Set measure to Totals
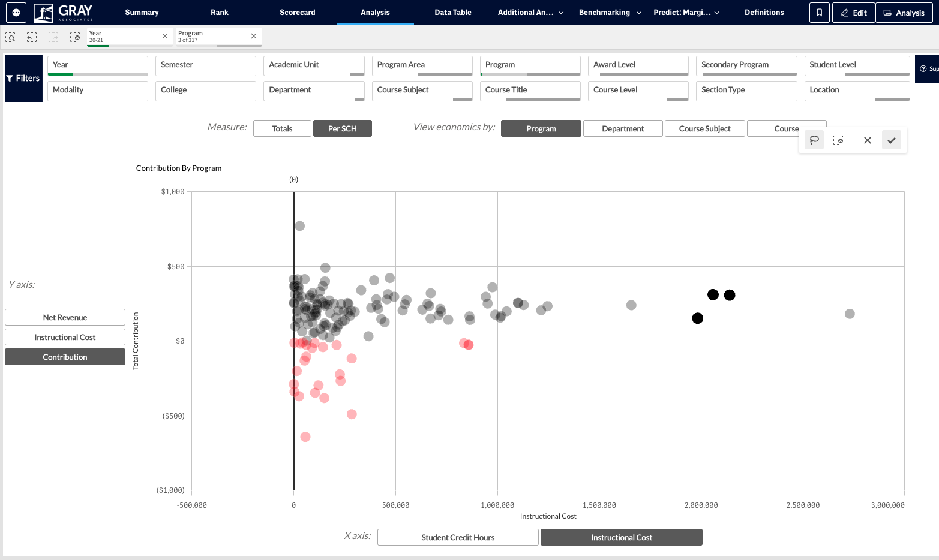Viewport: 939px width, 560px height. 282,128
